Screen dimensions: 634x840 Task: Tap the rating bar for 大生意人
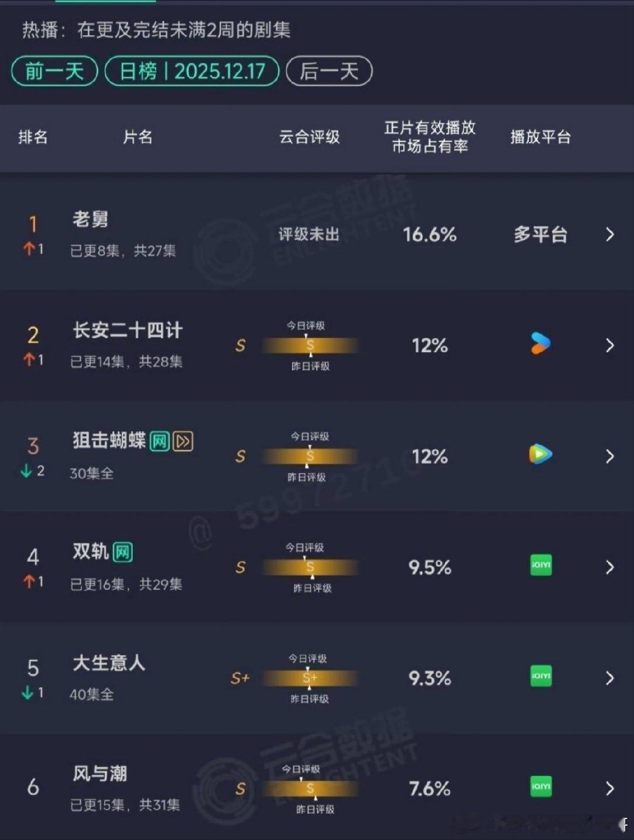coord(309,678)
